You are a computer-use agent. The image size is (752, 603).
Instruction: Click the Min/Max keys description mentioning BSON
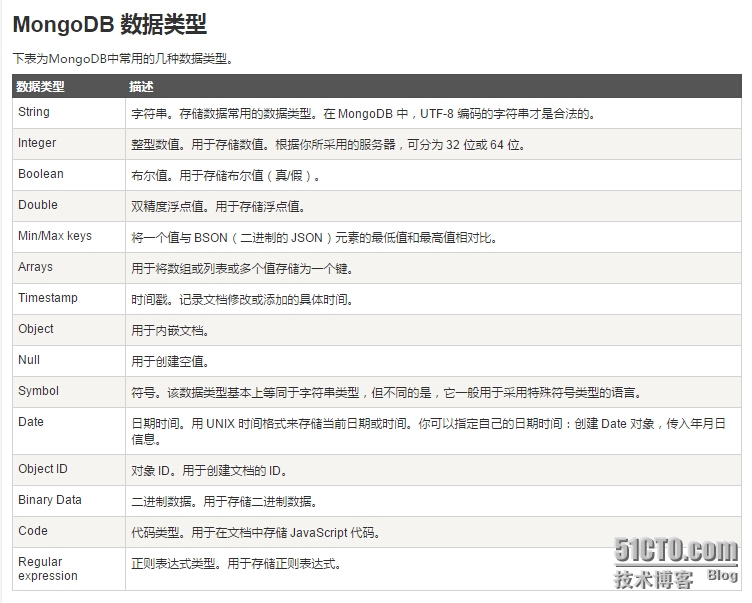point(314,237)
